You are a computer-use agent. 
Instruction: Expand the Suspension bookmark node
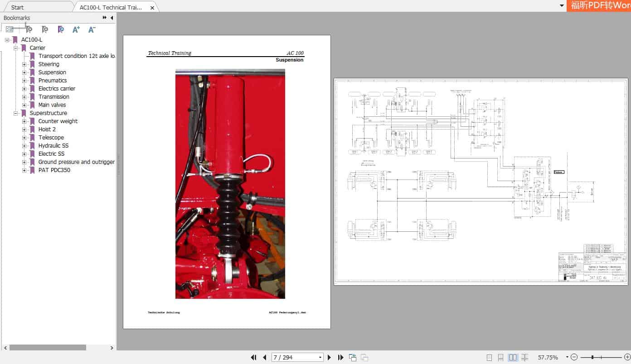click(24, 72)
